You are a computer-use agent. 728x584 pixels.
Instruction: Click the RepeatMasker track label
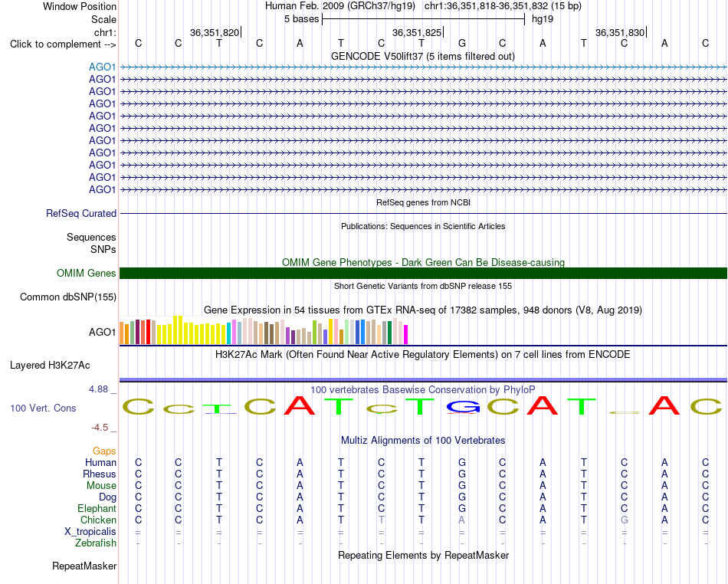click(84, 566)
